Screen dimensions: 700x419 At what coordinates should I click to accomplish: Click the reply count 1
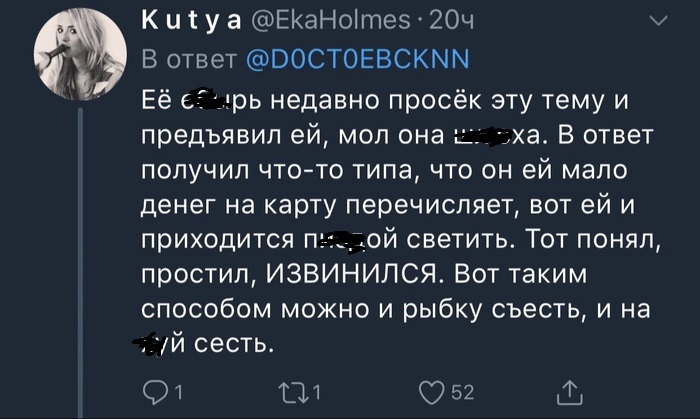pos(178,392)
